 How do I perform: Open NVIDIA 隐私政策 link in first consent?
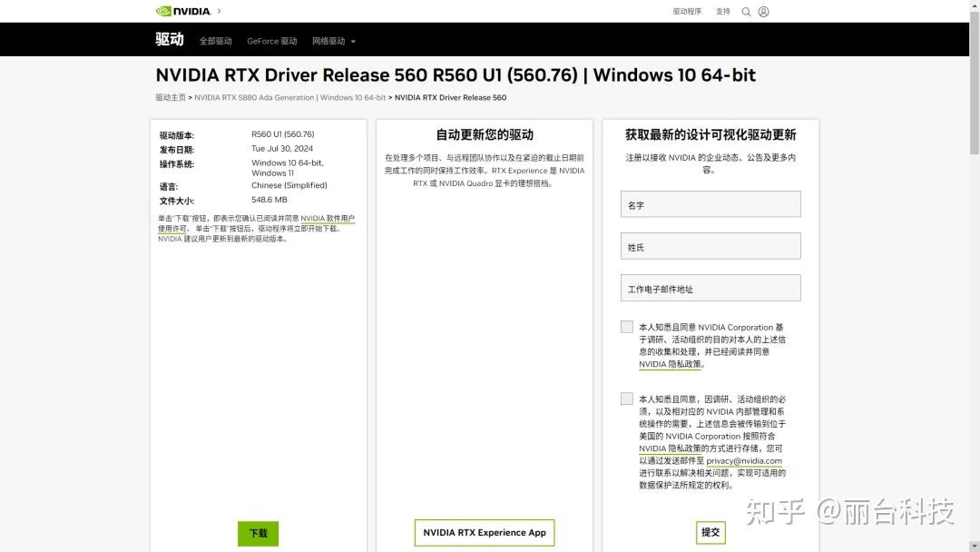tap(670, 364)
